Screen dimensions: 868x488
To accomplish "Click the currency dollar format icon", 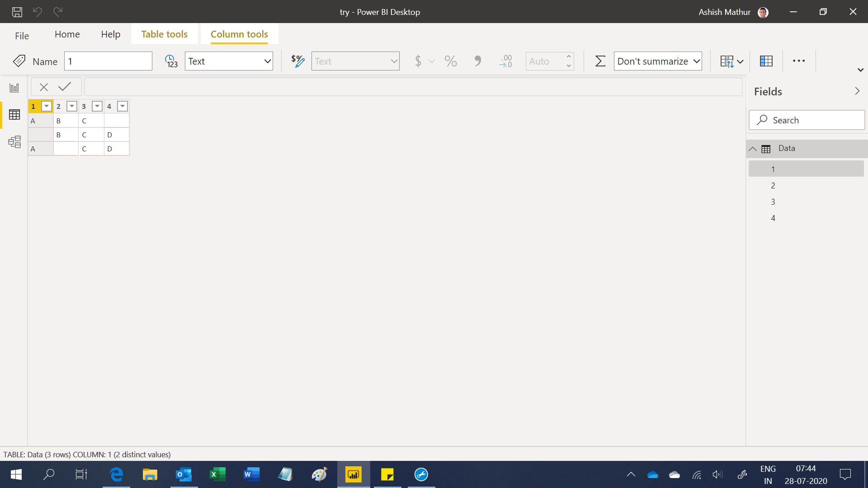I will 418,61.
